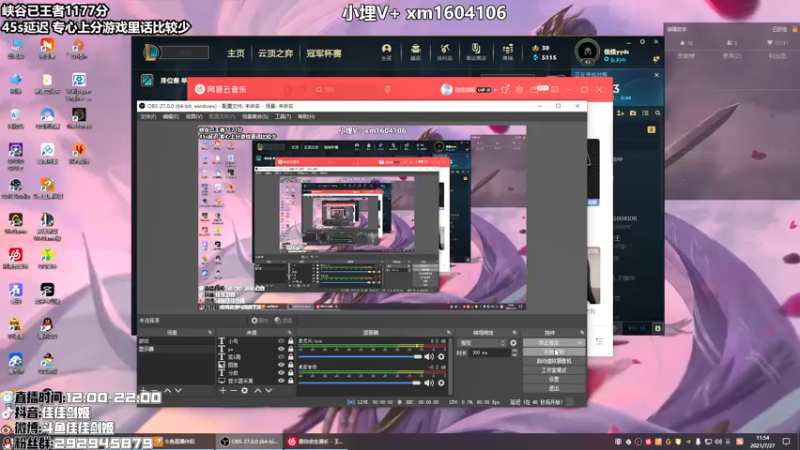Open NetEase Music settings gear

coord(519,89)
